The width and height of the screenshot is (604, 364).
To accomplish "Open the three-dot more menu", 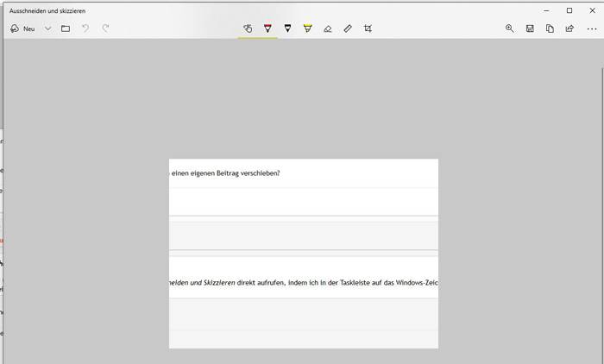I will [592, 28].
